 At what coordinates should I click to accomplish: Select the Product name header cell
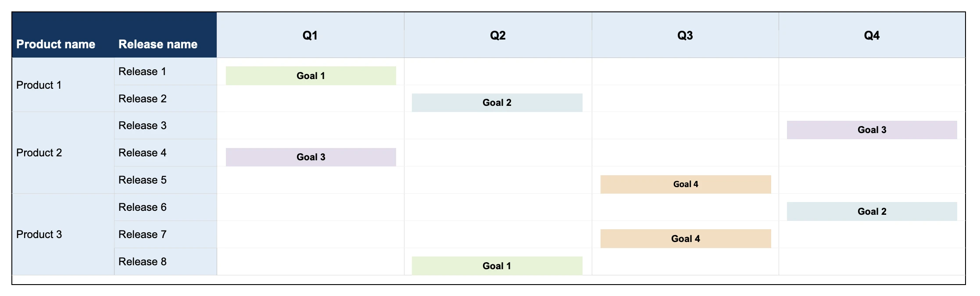pyautogui.click(x=63, y=35)
